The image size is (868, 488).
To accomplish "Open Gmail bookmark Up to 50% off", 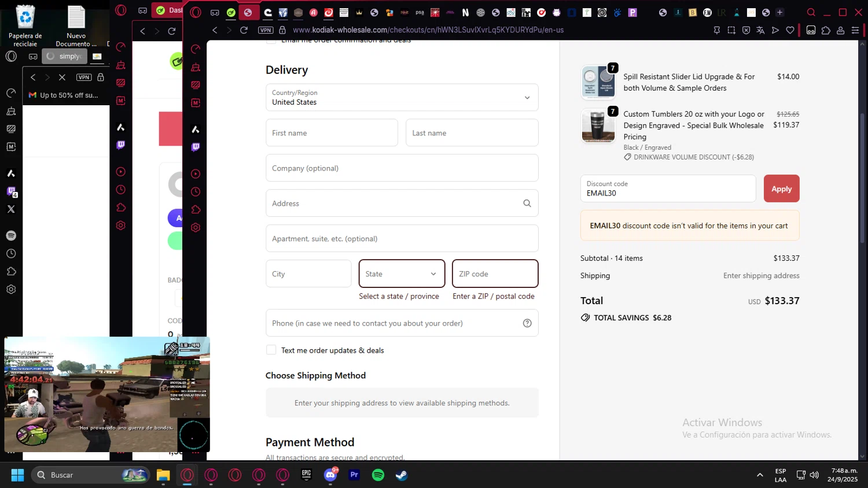I will click(x=64, y=95).
